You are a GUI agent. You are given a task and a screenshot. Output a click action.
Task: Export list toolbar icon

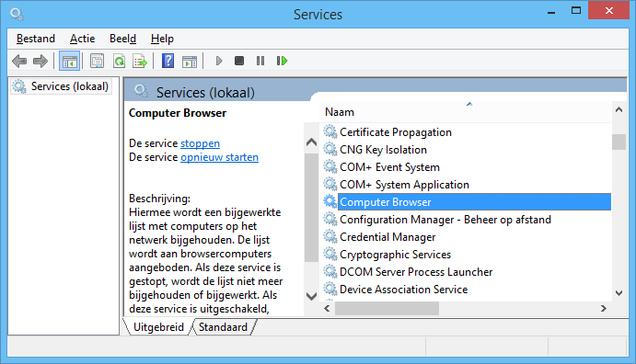tap(140, 62)
